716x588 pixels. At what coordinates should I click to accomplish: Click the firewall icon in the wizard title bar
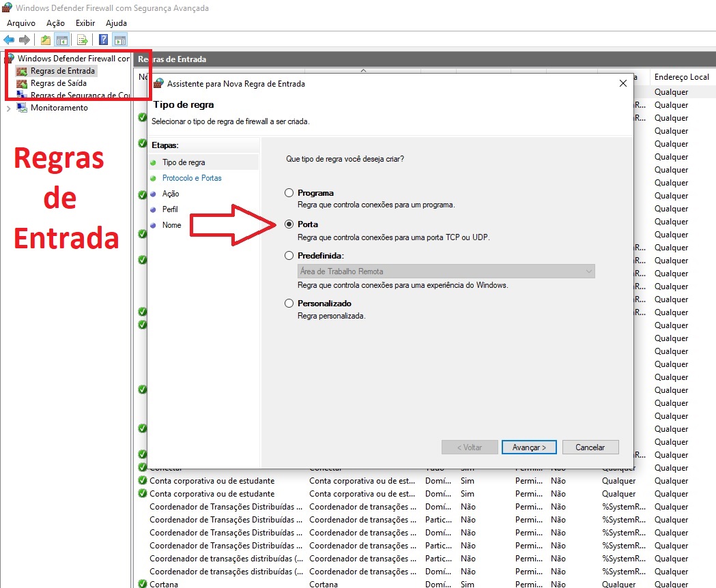(x=158, y=83)
